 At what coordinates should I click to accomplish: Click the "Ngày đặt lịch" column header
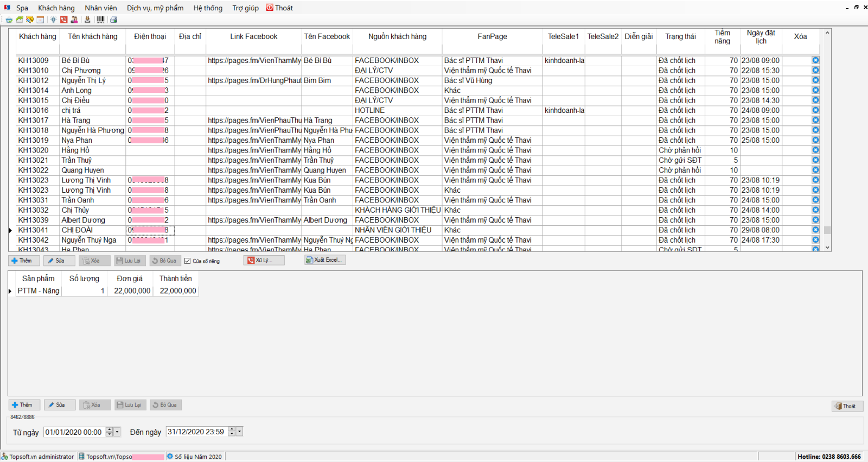(761, 37)
